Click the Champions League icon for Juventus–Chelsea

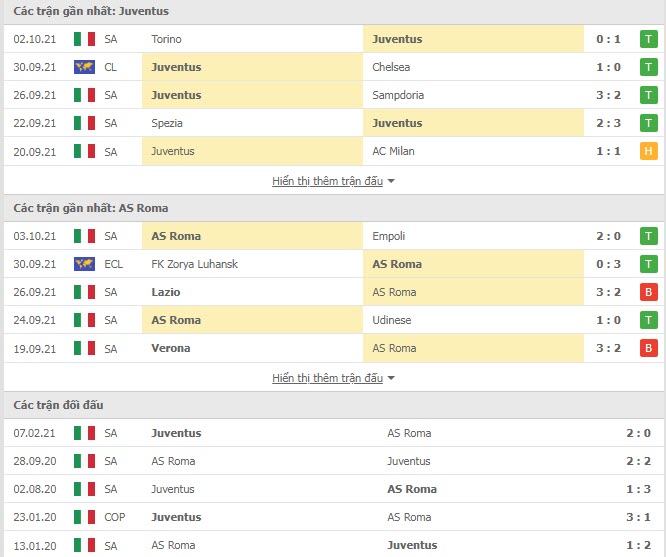(x=84, y=67)
